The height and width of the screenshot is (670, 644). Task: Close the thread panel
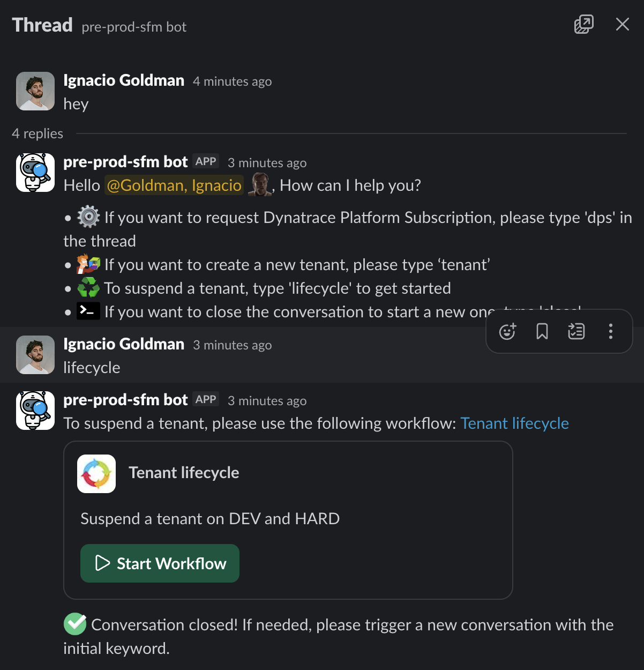[622, 25]
